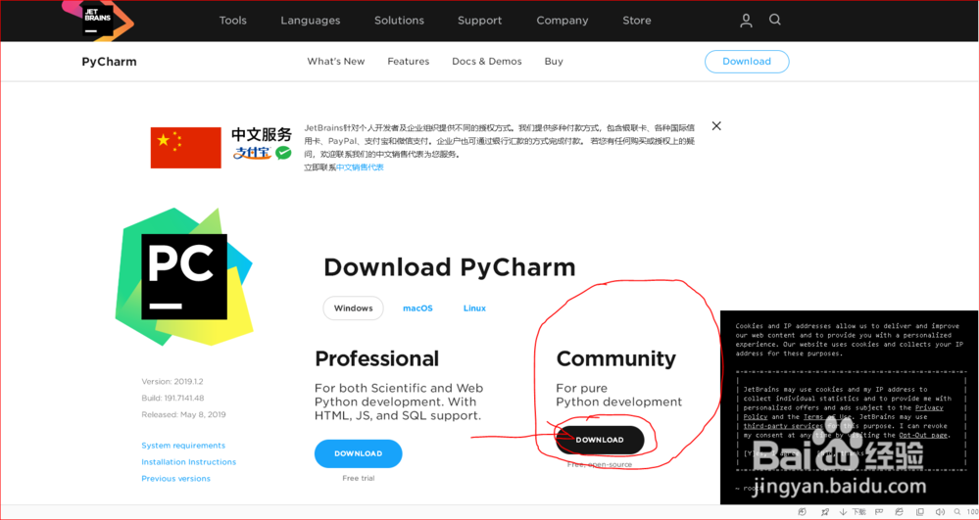Go to the Store page
Image resolution: width=980 pixels, height=520 pixels.
pyautogui.click(x=637, y=21)
